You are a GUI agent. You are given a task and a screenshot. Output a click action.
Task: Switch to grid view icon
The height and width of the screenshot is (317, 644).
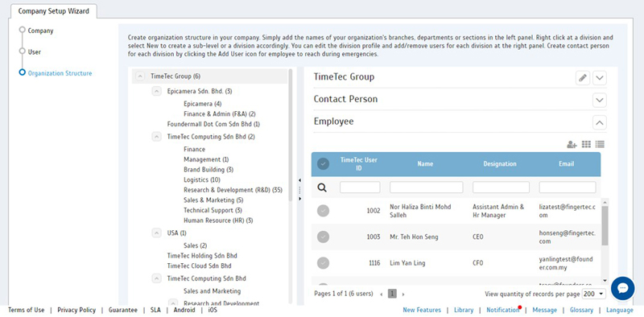click(x=586, y=144)
